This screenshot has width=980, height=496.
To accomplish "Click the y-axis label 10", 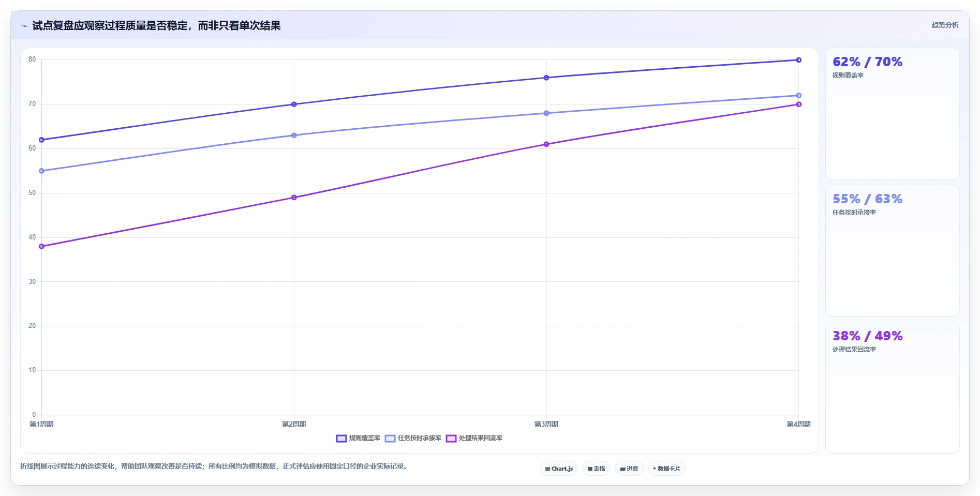I will 32,370.
